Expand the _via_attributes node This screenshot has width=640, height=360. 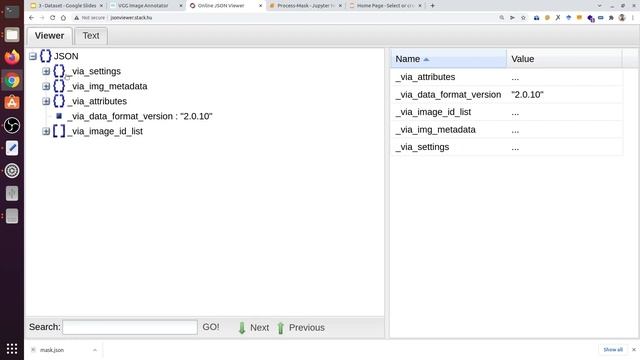(46, 101)
